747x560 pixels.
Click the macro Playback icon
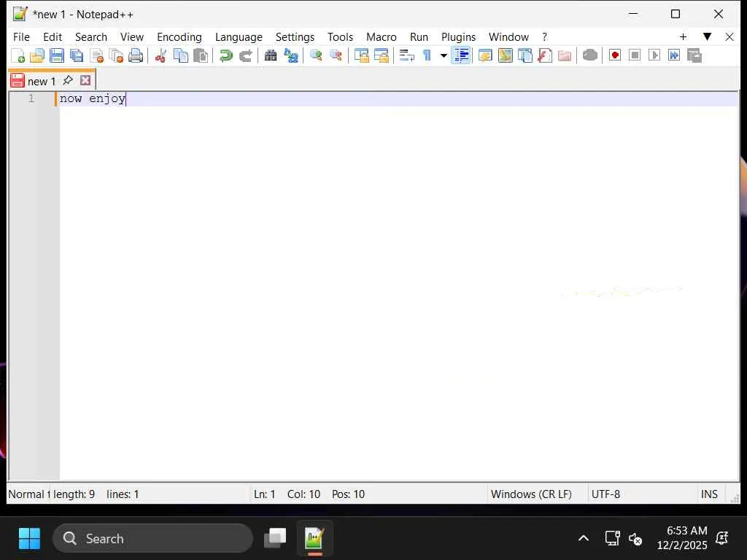[x=654, y=55]
